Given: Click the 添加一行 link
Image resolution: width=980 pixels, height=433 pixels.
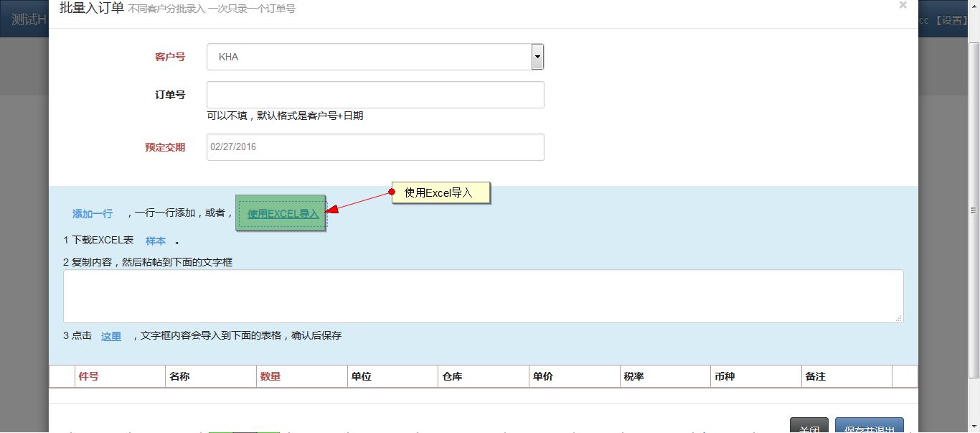Looking at the screenshot, I should pyautogui.click(x=93, y=214).
